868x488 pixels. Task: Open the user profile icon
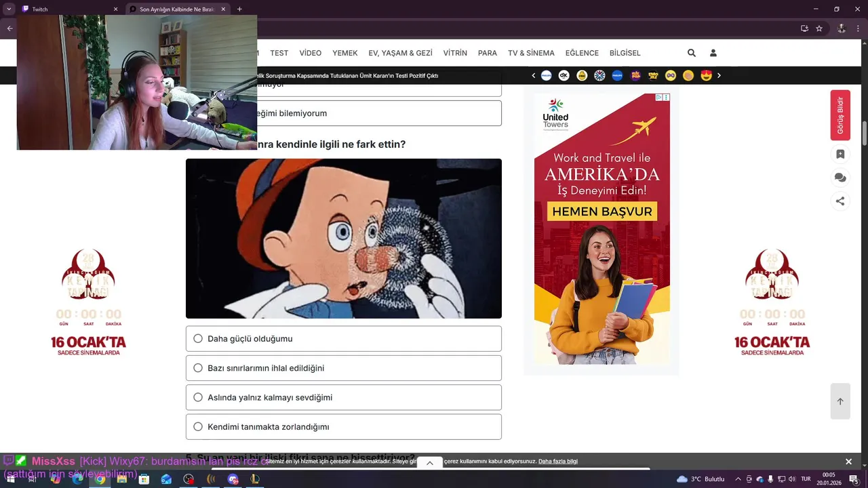point(713,53)
